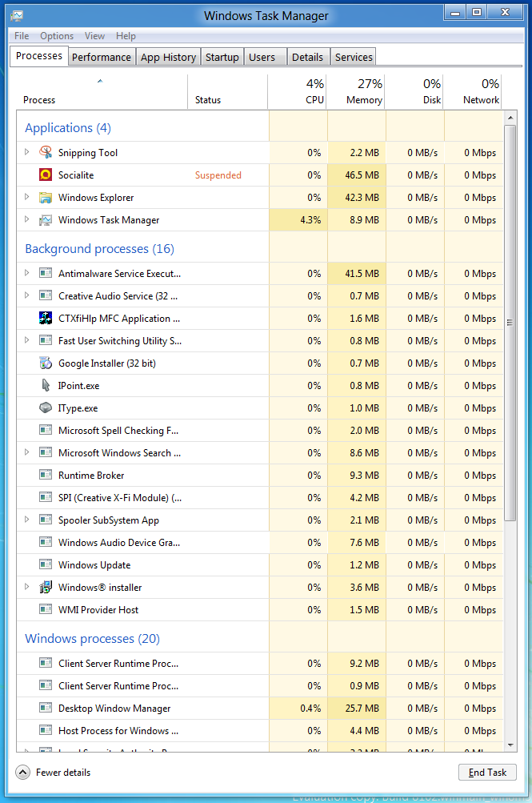Click the Windows Audio Device Graph icon
This screenshot has width=532, height=803.
[x=46, y=542]
